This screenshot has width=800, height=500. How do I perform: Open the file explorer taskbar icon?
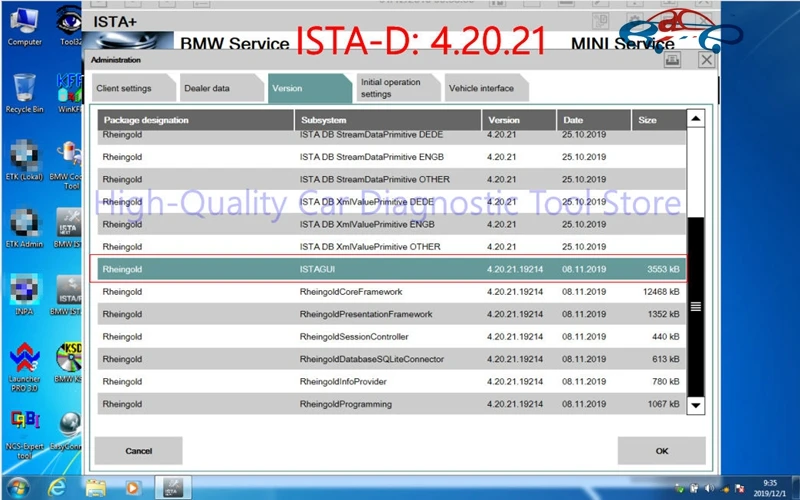95,488
